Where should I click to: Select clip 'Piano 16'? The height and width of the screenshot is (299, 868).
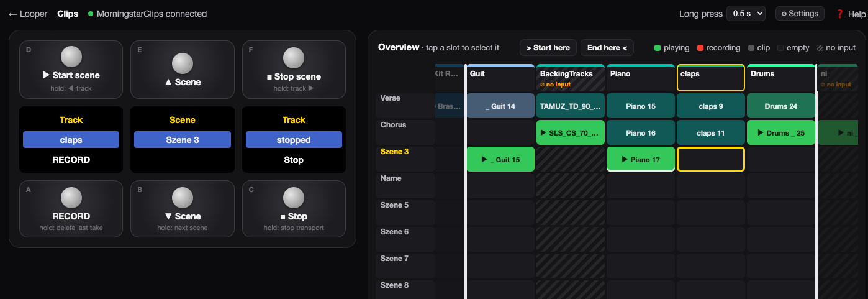641,132
